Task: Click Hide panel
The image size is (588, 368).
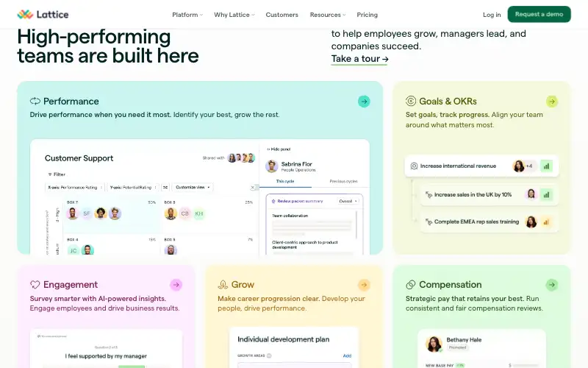Action: 279,149
